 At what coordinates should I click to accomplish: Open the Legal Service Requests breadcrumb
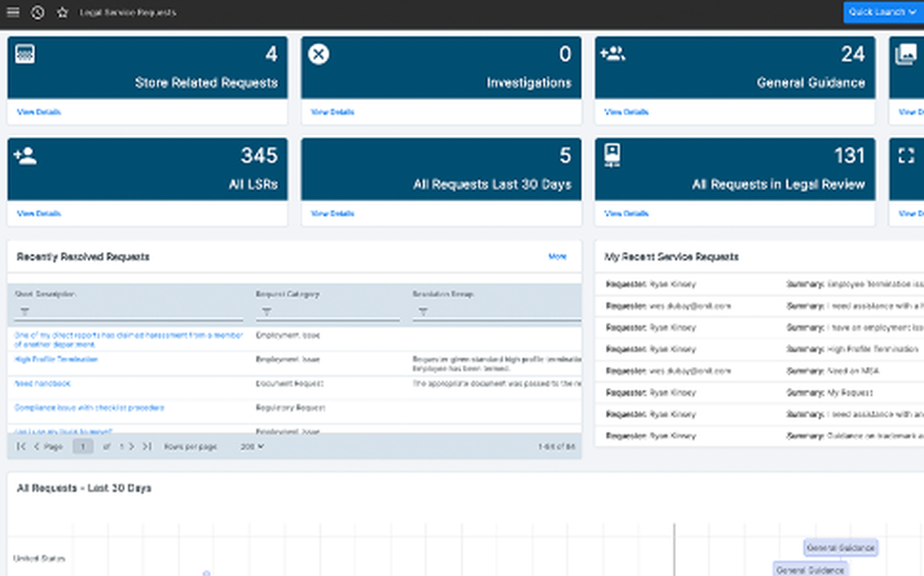point(128,12)
